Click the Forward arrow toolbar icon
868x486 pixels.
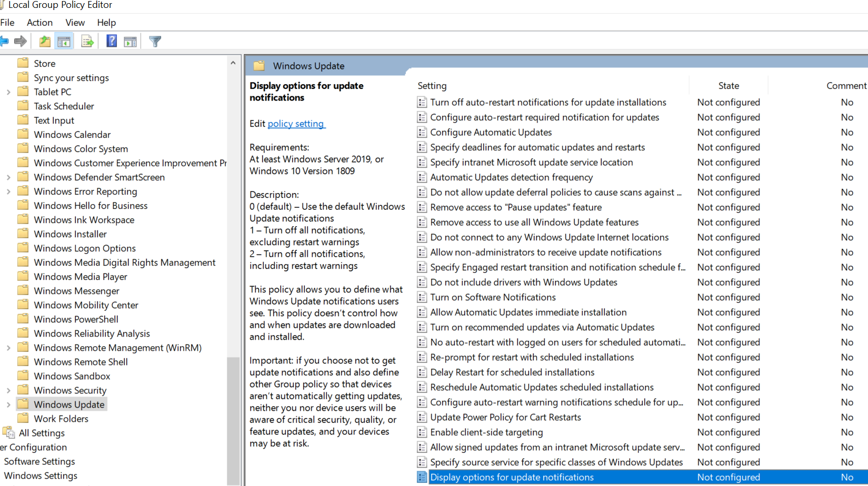click(x=21, y=41)
